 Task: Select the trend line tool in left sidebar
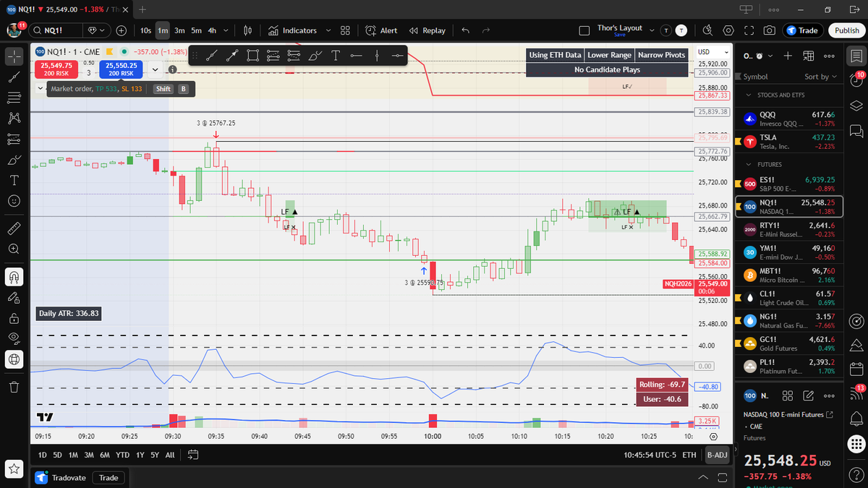(x=14, y=77)
